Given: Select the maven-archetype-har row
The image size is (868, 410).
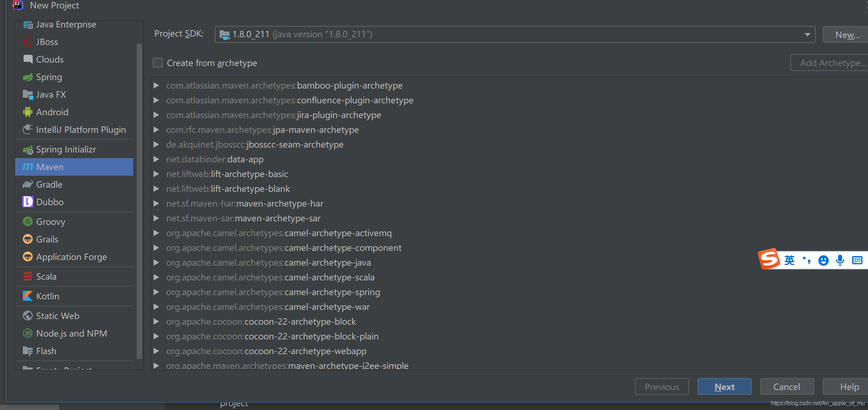Looking at the screenshot, I should point(510,203).
